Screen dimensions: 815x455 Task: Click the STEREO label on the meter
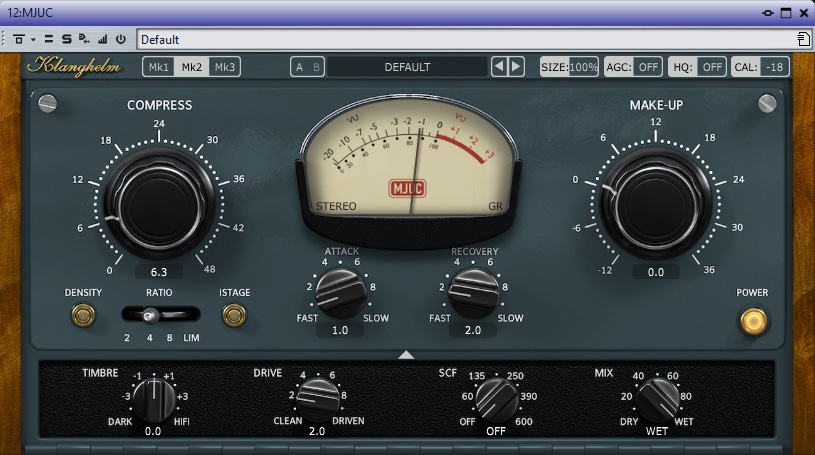coord(336,206)
